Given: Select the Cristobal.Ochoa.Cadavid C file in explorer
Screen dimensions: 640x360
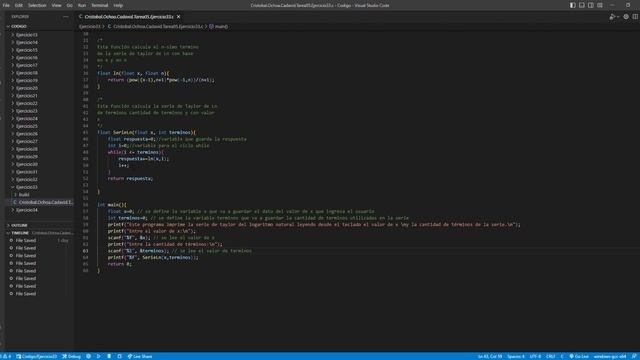Looking at the screenshot, I should (40, 202).
